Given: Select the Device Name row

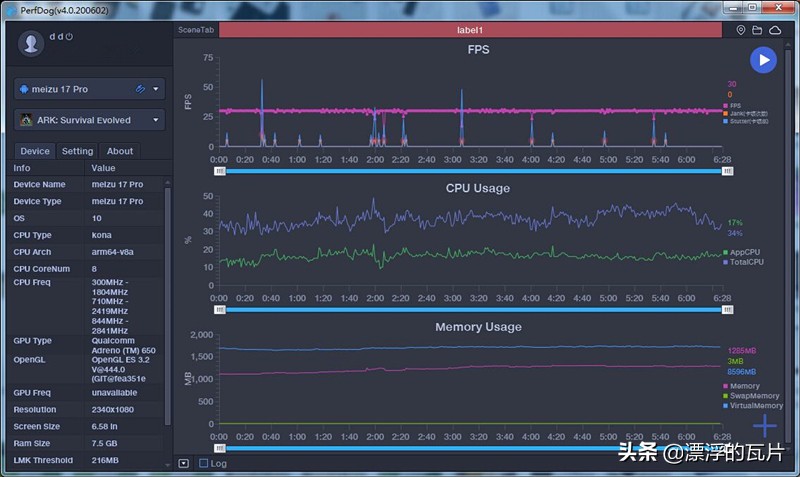Looking at the screenshot, I should (x=86, y=184).
